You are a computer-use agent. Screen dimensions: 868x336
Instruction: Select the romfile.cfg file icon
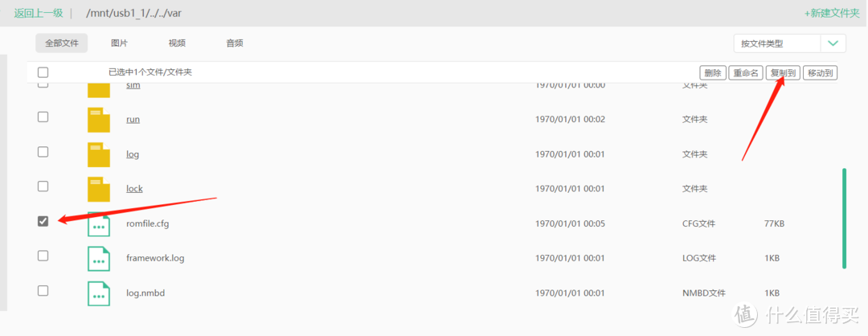(99, 223)
